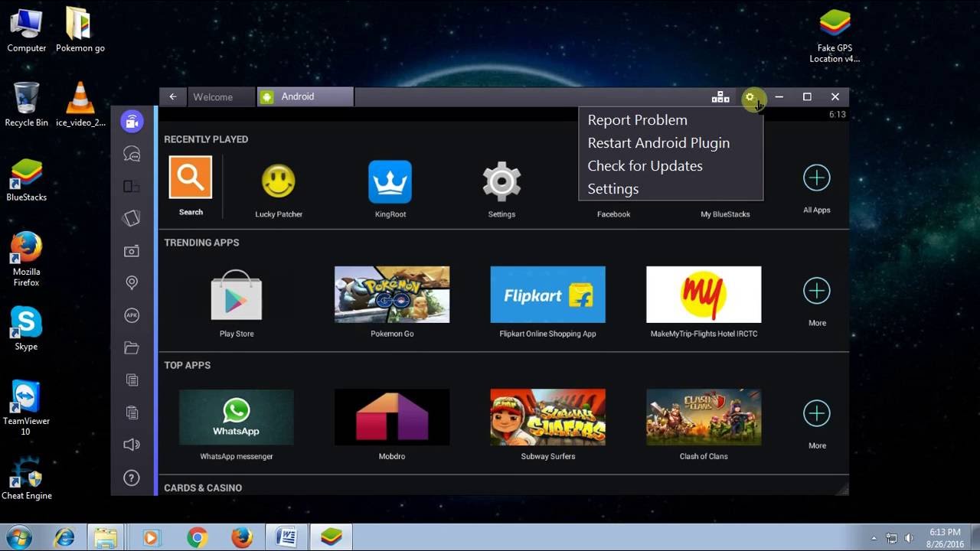Open the Mobdro app tile
Viewport: 980px width, 551px height.
pos(392,417)
